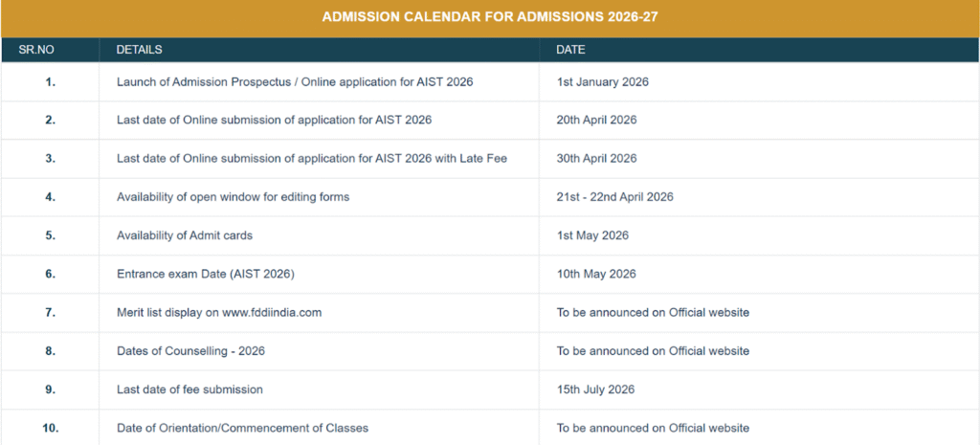Viewport: 980px width, 445px height.
Task: Click Date of Orientation/Commencement of Classes text
Action: point(242,428)
